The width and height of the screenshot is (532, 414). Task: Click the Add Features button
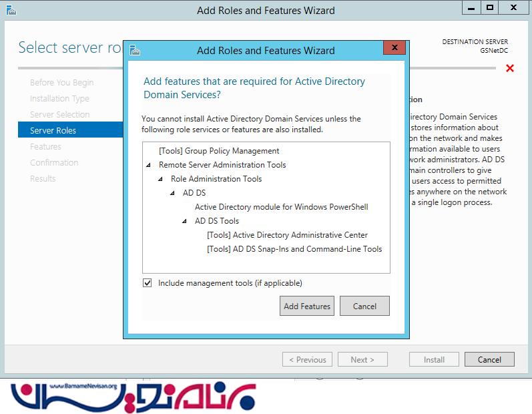coord(306,306)
